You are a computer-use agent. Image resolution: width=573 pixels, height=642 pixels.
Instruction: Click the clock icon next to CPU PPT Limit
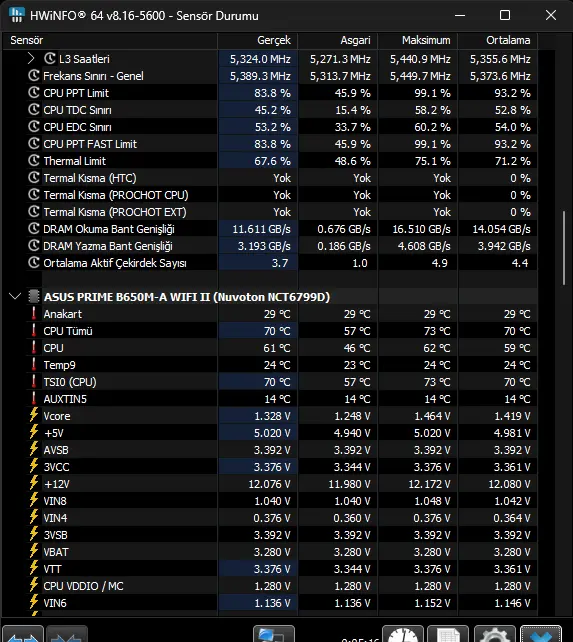tap(34, 93)
